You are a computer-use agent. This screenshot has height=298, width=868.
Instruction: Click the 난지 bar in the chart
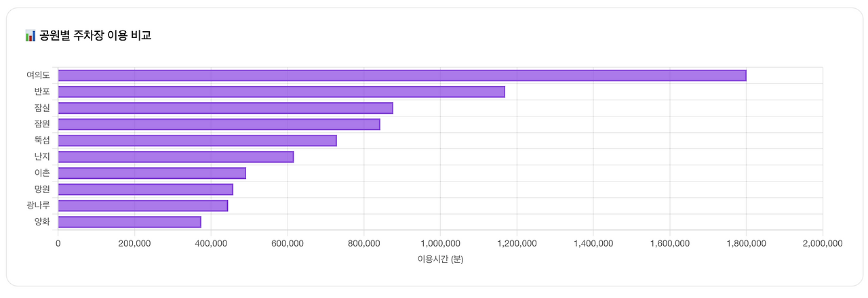[x=176, y=156]
